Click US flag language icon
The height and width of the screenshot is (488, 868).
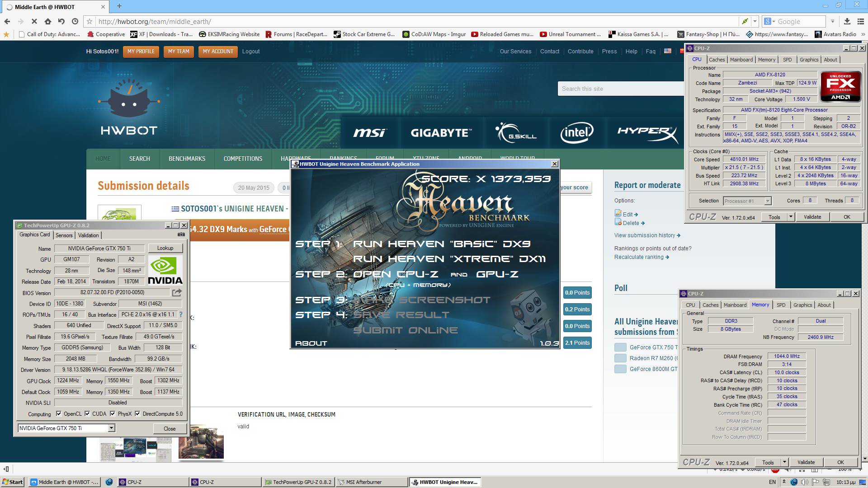point(667,51)
